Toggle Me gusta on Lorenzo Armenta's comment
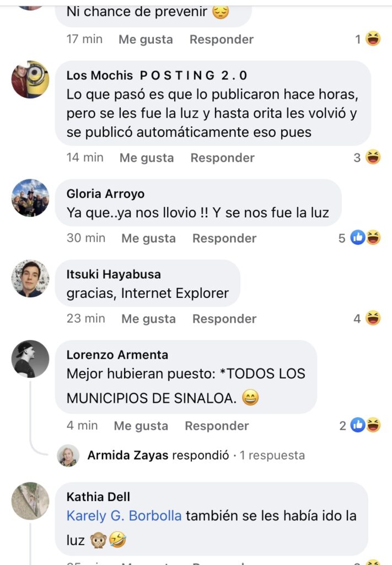Viewport: 392px width, 565px height. [x=141, y=425]
